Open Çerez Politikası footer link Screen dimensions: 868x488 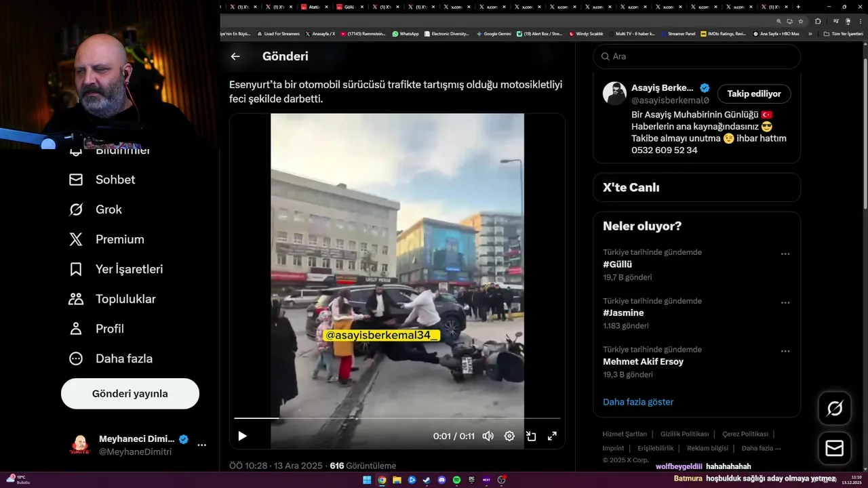745,434
